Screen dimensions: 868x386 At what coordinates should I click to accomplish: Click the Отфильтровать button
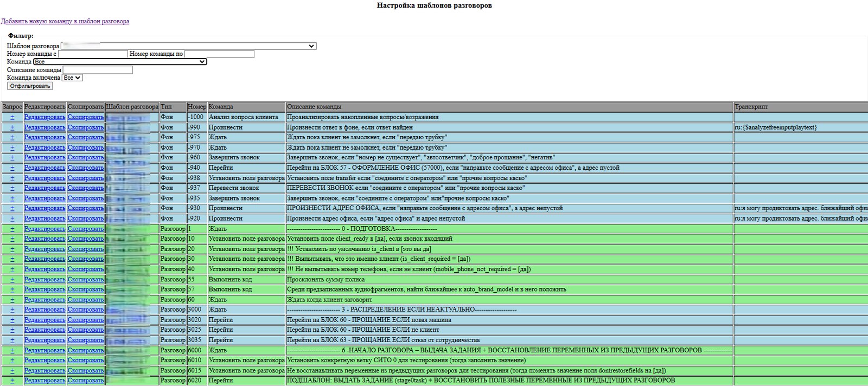(30, 86)
